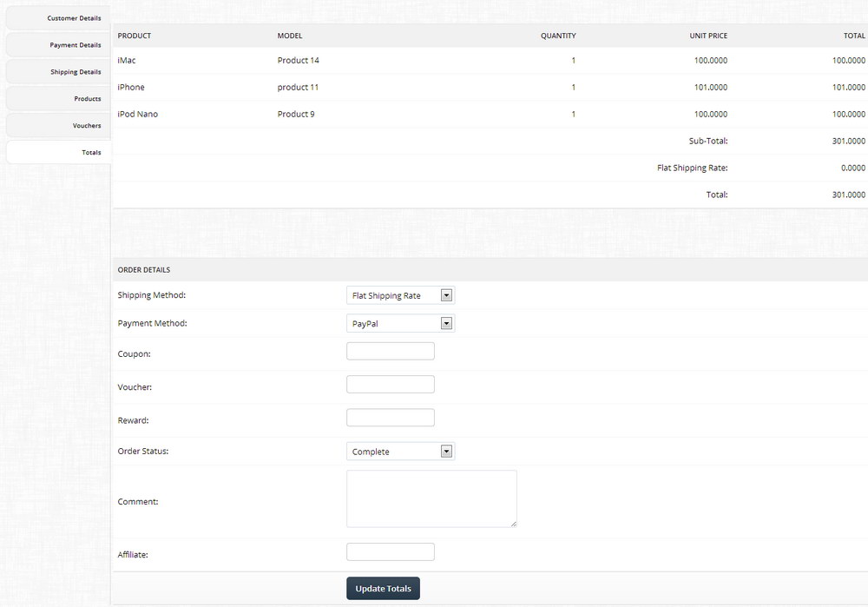Click the iPhone product name
This screenshot has height=607, width=868.
[131, 87]
